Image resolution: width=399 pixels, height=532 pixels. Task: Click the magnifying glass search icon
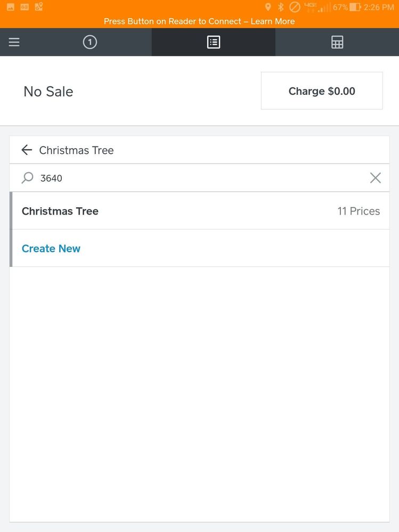tap(27, 178)
